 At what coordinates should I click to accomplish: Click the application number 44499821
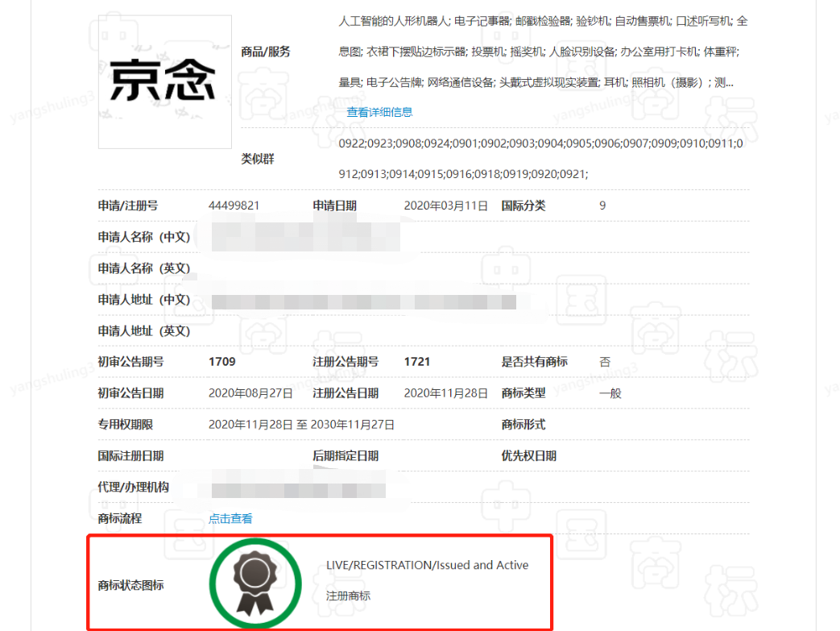coord(234,205)
